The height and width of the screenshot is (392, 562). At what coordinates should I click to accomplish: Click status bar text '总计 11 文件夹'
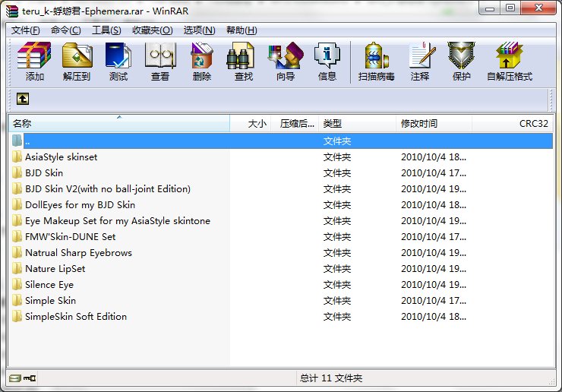click(331, 378)
